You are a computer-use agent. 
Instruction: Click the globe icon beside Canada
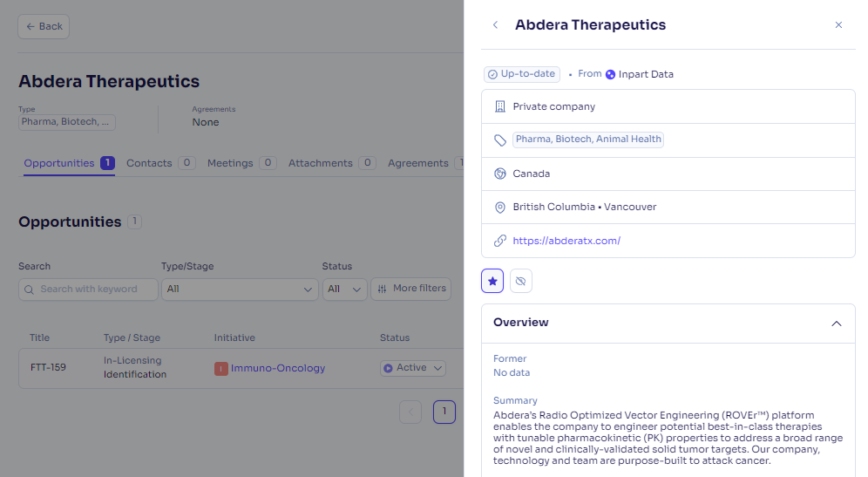click(x=500, y=174)
